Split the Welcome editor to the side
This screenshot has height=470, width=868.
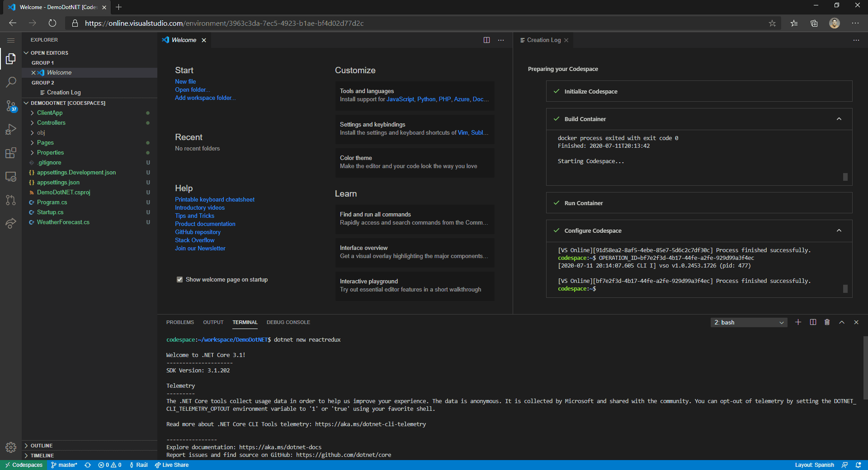click(x=486, y=40)
